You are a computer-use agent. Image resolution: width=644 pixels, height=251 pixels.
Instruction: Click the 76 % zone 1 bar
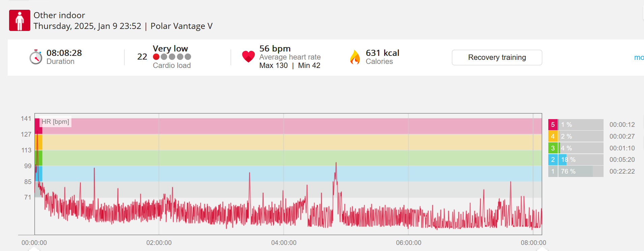coord(581,172)
